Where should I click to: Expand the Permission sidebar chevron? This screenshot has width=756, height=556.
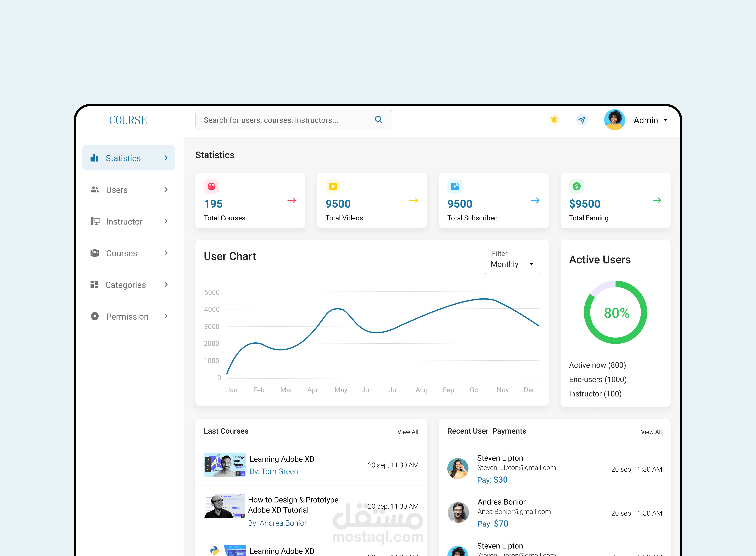[166, 316]
